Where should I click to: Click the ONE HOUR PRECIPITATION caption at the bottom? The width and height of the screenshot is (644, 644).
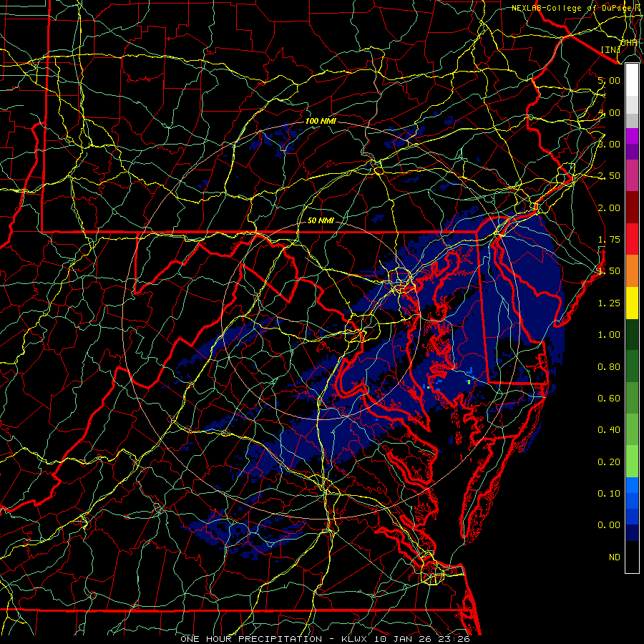click(326, 639)
